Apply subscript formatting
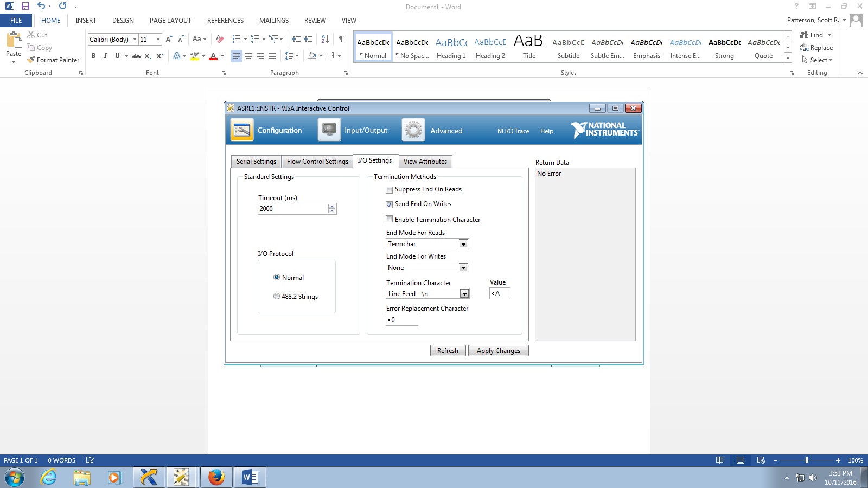This screenshot has height=488, width=868. (148, 56)
